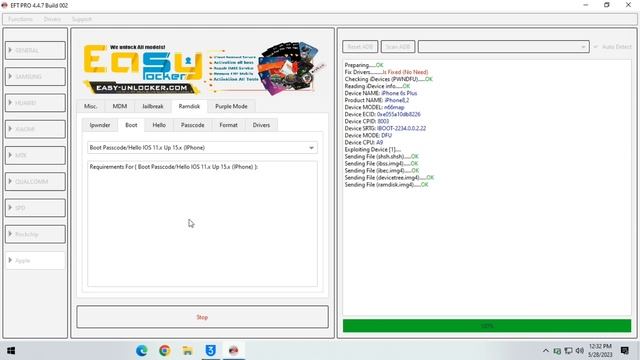
Task: Expand the XIAOMI sidebar section
Action: (x=35, y=129)
